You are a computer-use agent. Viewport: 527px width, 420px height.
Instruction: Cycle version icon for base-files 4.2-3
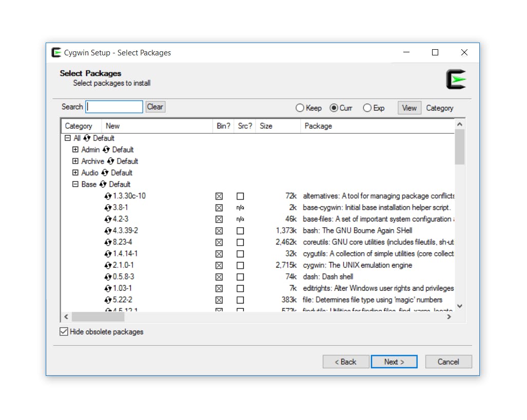coord(108,219)
